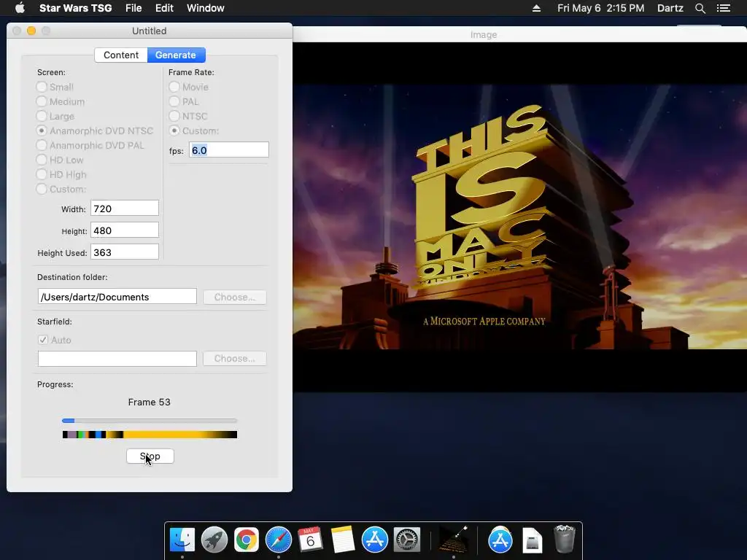
Task: Open the Trash in the dock
Action: pos(565,539)
